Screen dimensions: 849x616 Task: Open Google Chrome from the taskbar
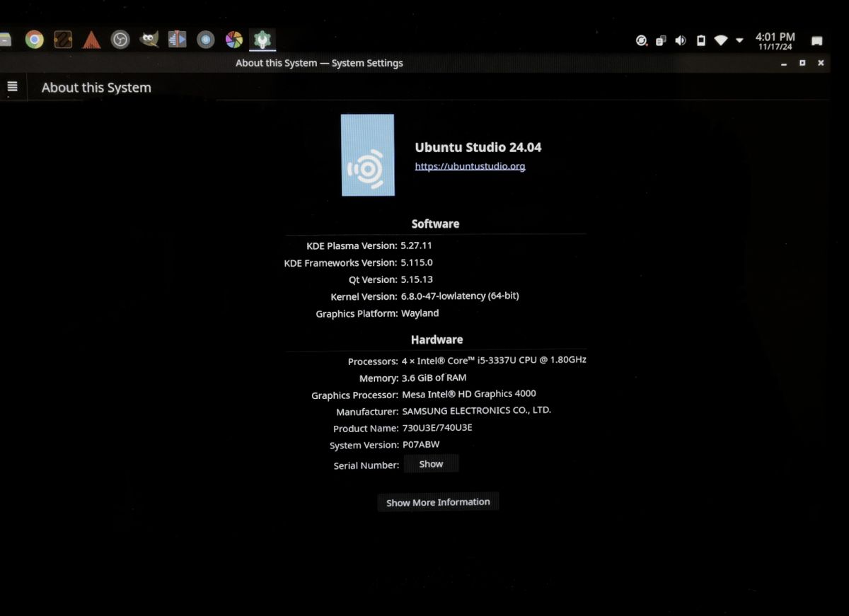[34, 40]
